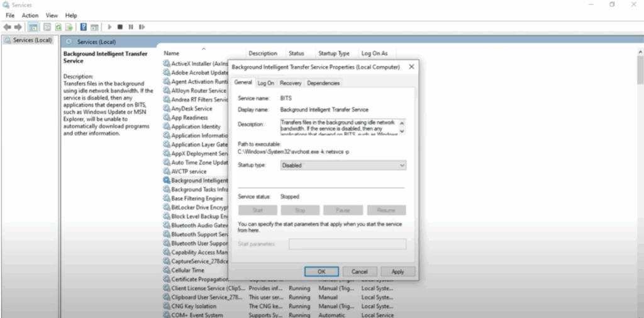Switch to the General tab
The image size is (644, 318).
[243, 82]
